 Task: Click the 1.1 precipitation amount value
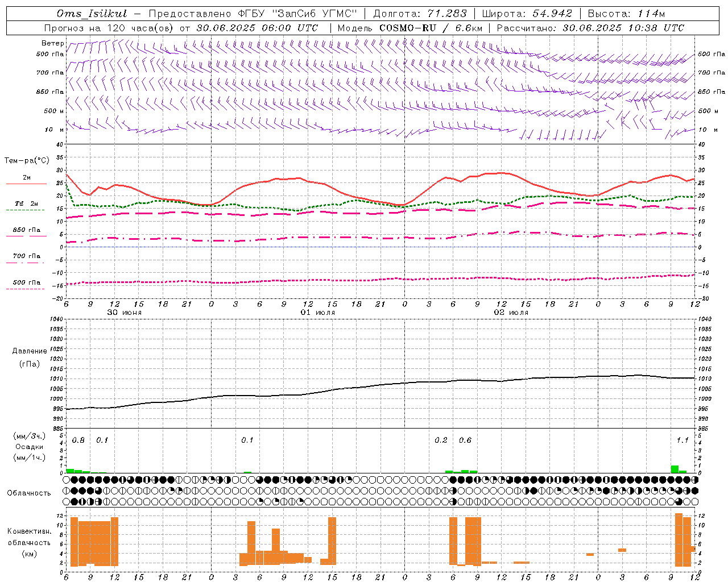click(682, 440)
